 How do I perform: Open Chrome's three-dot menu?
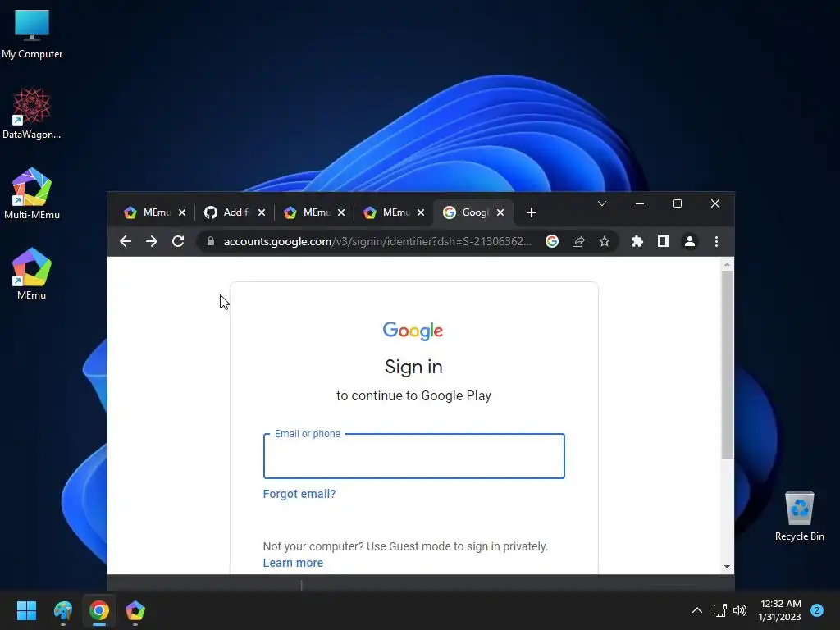tap(716, 242)
